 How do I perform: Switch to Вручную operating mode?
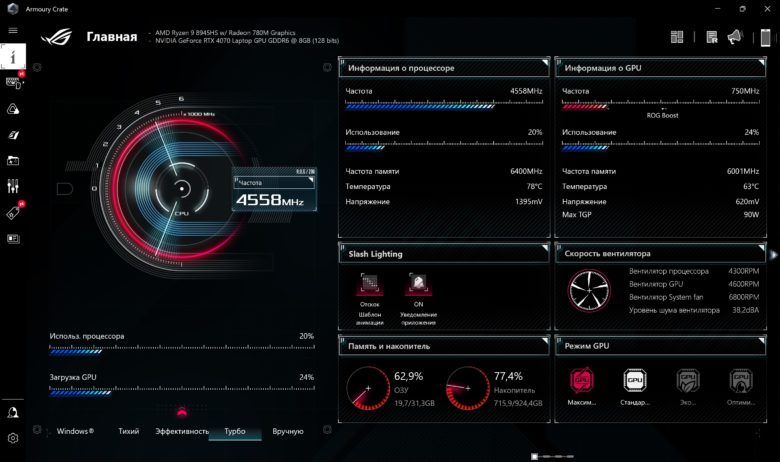pyautogui.click(x=288, y=431)
